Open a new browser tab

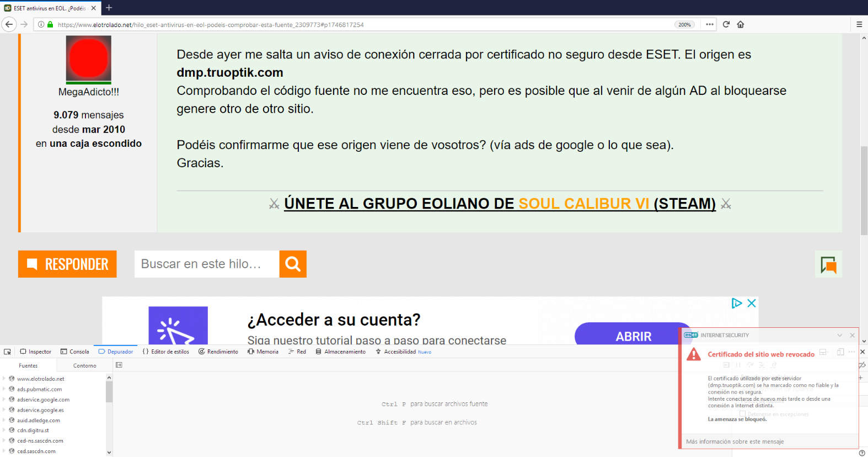coord(109,8)
